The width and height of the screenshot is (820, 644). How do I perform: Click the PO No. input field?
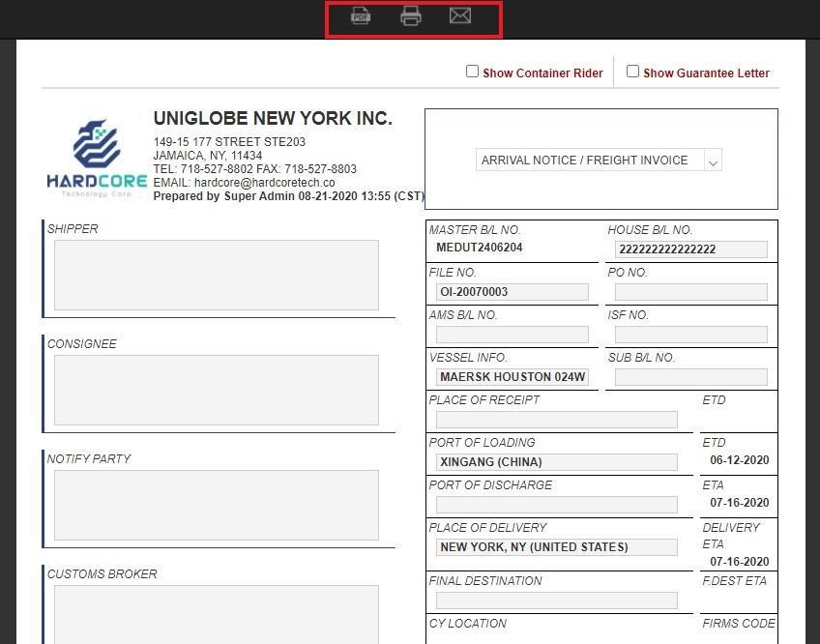690,292
